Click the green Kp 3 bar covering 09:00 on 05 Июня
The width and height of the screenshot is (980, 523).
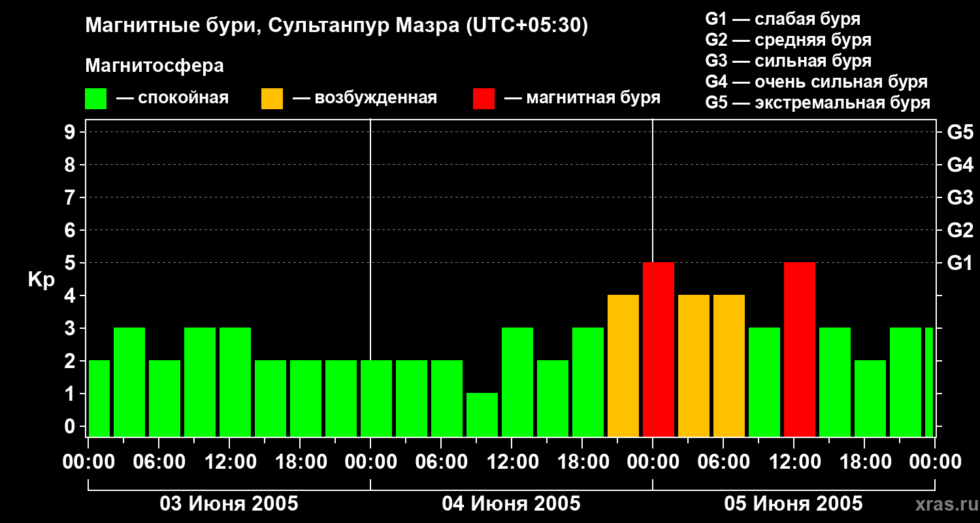point(764,382)
